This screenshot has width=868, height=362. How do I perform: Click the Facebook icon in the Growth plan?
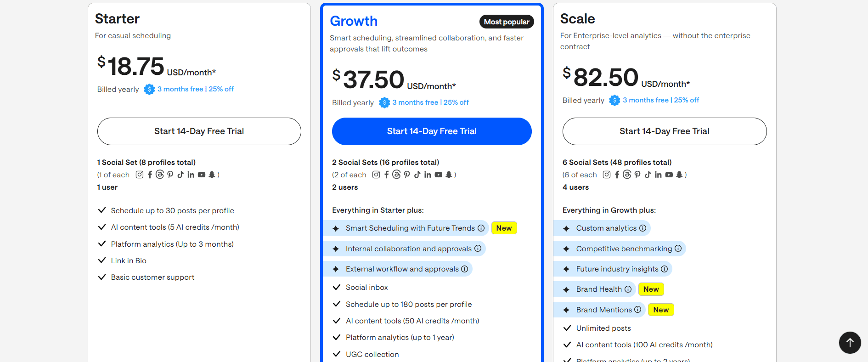(x=386, y=175)
